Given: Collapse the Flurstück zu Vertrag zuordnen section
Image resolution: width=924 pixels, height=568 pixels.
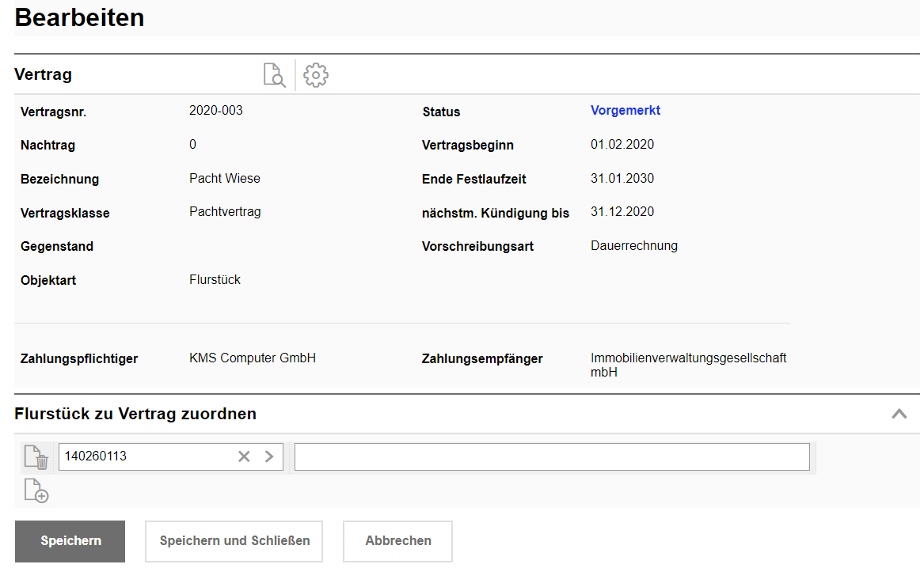Looking at the screenshot, I should [899, 414].
